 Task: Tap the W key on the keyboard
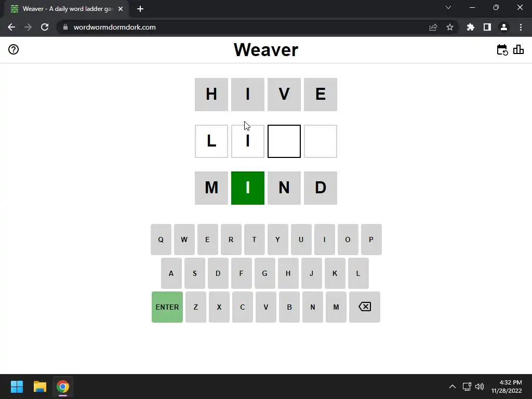click(x=184, y=240)
